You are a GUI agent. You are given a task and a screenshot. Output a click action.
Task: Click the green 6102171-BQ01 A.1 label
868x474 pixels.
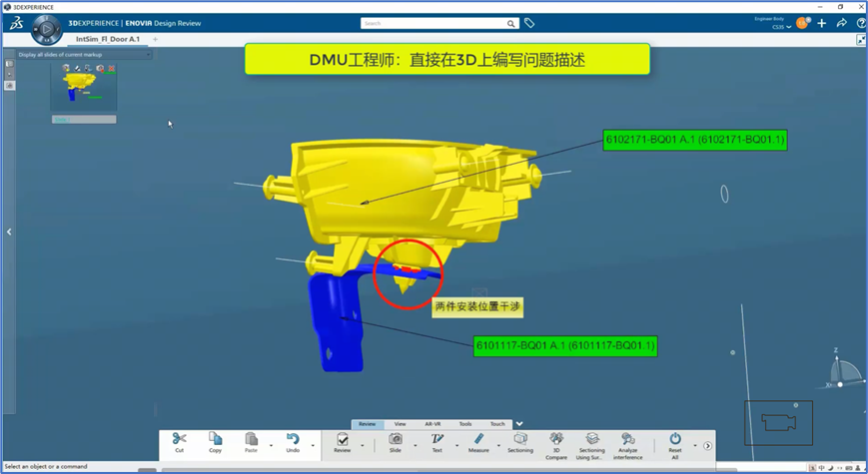coord(695,141)
